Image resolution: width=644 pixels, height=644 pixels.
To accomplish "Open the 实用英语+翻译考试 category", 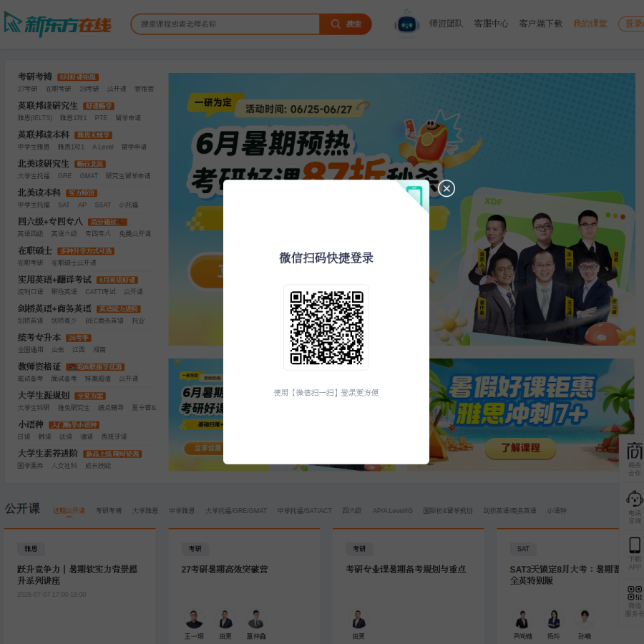I will (54, 280).
